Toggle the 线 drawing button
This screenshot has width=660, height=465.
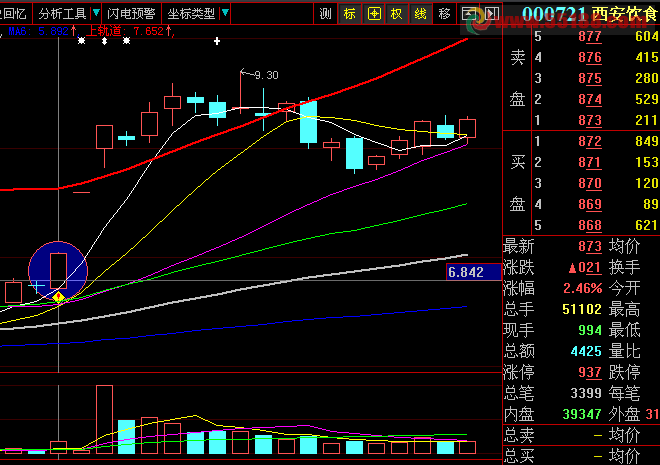(420, 14)
